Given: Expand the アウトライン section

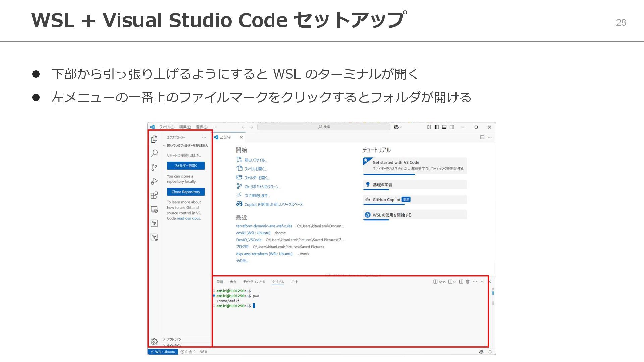Looking at the screenshot, I should (x=172, y=339).
